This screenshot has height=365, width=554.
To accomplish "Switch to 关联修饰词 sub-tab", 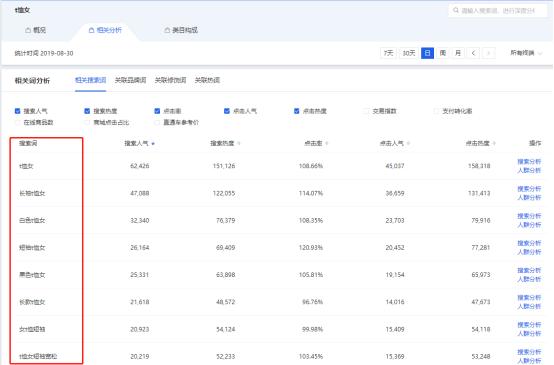I will (x=170, y=80).
